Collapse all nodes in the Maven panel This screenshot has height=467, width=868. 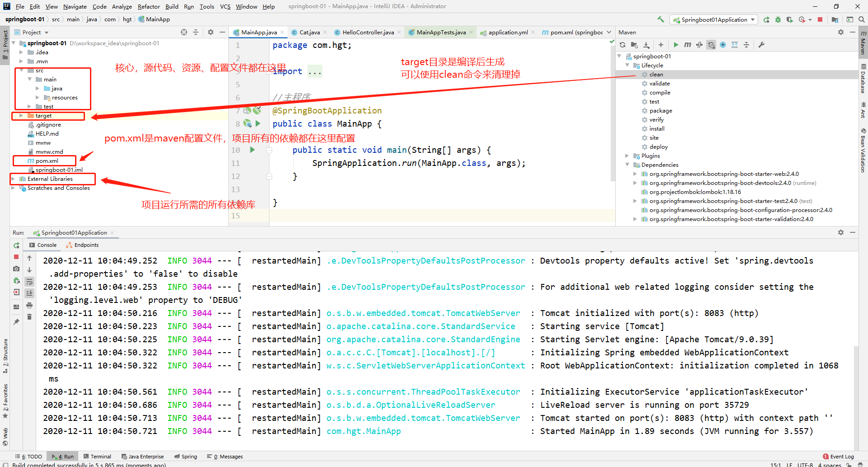(746, 45)
